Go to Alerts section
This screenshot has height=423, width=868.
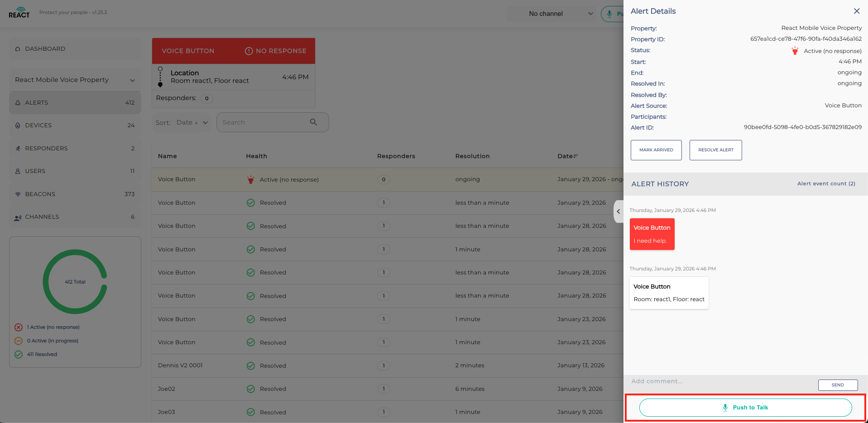[75, 103]
